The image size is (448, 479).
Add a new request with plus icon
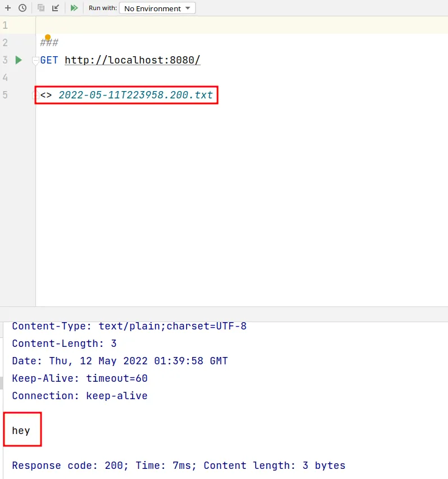coord(8,8)
